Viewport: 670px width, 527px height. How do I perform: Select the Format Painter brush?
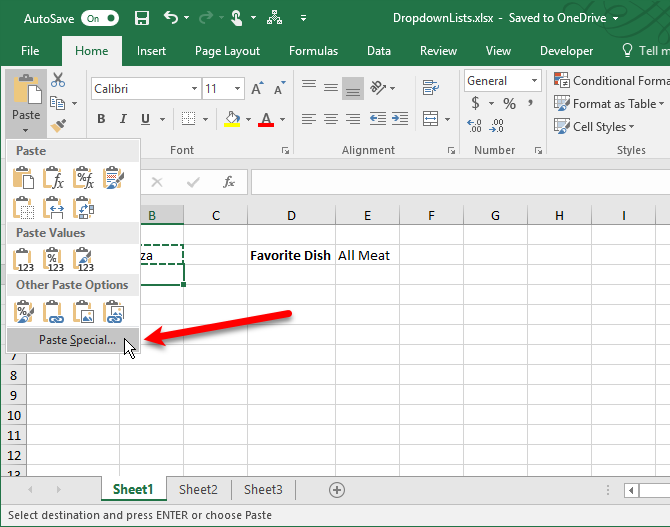pyautogui.click(x=58, y=126)
